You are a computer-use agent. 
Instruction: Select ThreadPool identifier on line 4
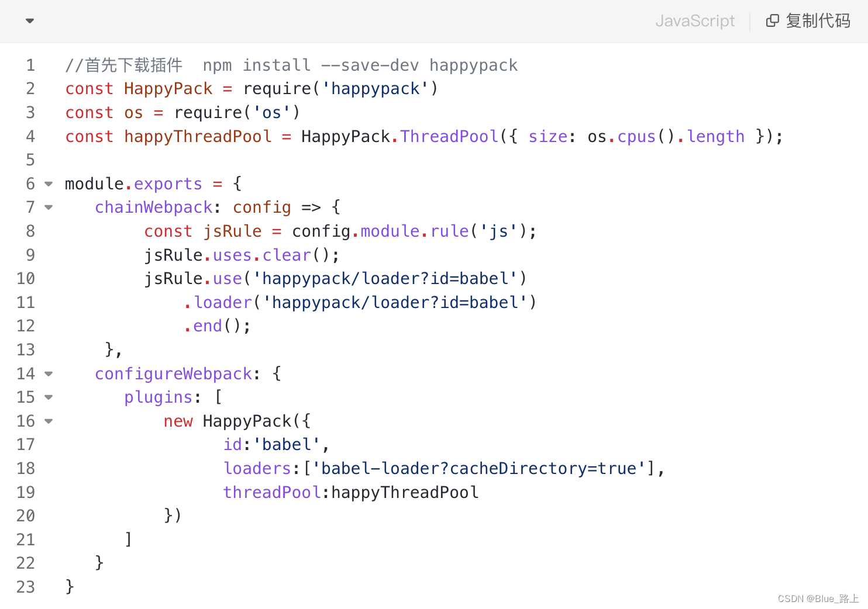(448, 136)
